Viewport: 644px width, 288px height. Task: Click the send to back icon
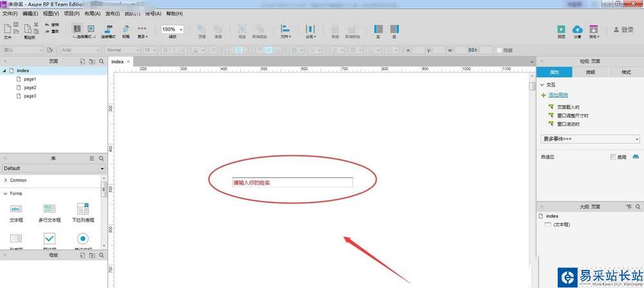218,29
